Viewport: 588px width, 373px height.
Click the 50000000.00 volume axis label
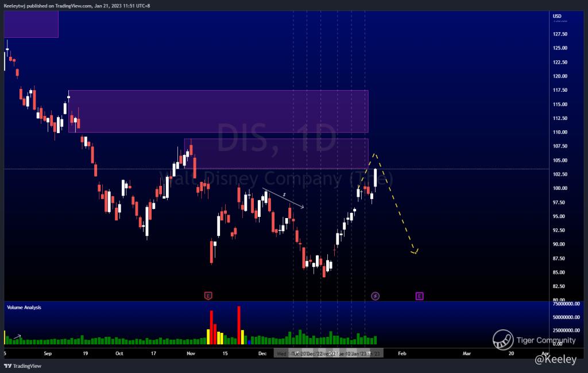(x=566, y=317)
